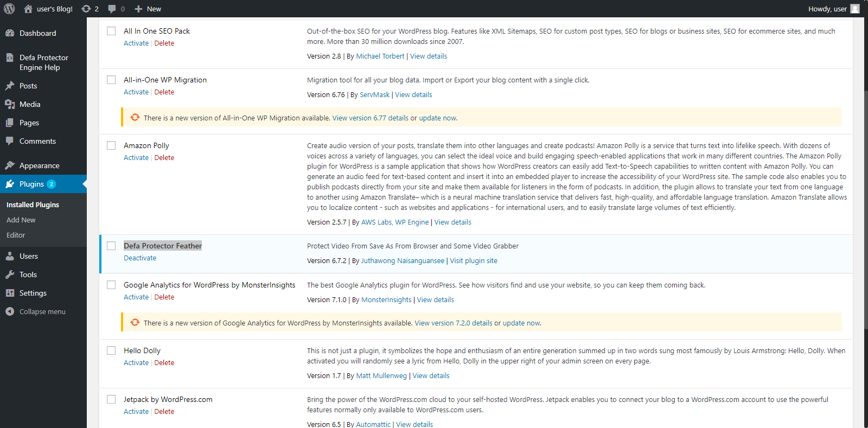
Task: Check the Hello Dolly checkbox
Action: tap(111, 350)
